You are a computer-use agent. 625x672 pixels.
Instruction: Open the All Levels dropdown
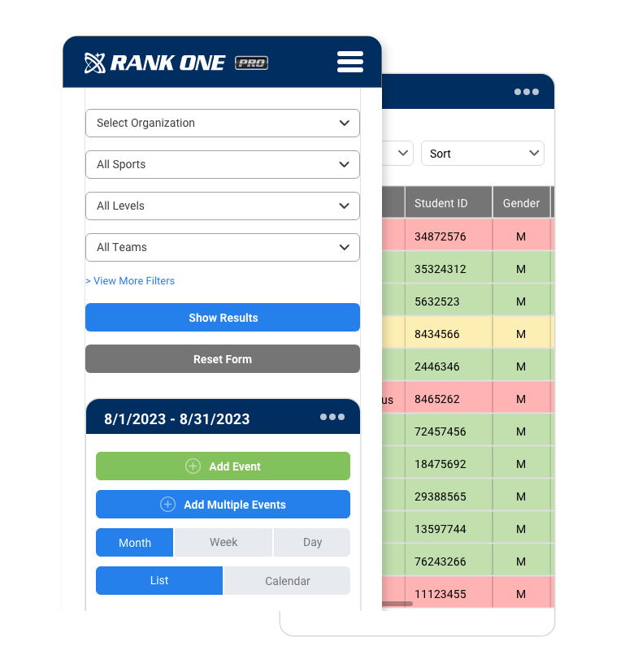coord(222,206)
